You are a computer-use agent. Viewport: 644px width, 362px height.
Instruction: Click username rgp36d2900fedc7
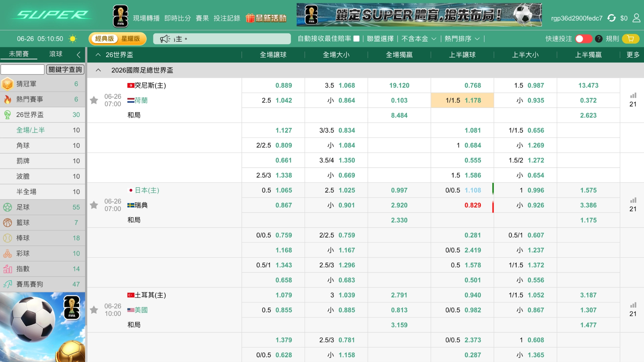(x=577, y=18)
